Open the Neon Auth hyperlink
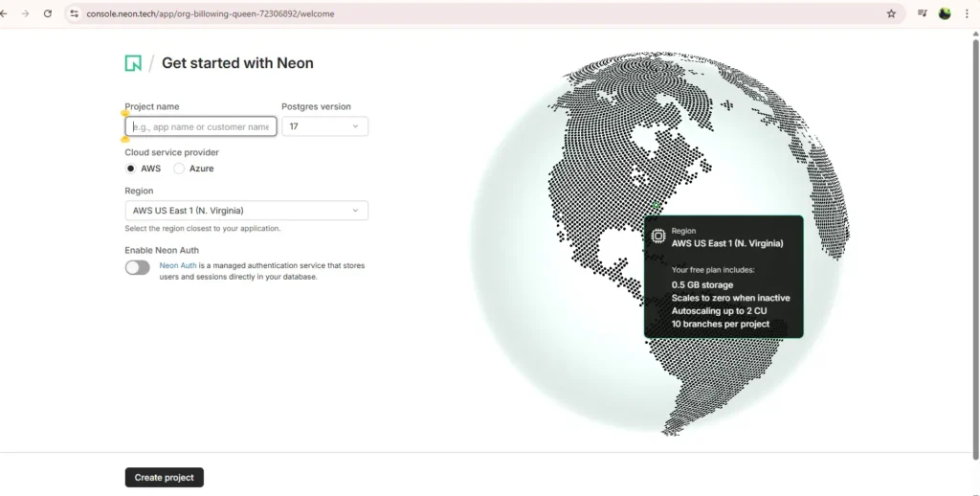The height and width of the screenshot is (496, 980). (177, 265)
